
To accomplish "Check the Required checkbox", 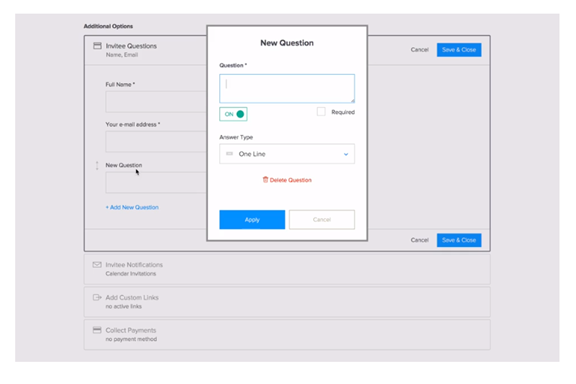I will point(321,112).
